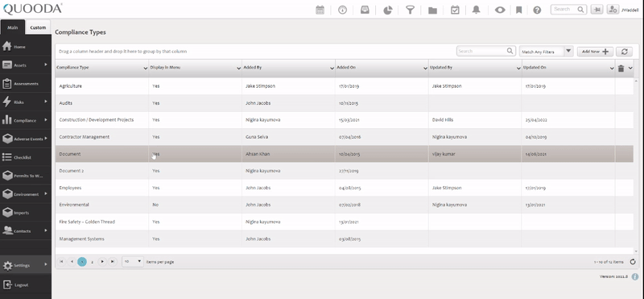
Task: Open the bookmark icon
Action: (518, 10)
